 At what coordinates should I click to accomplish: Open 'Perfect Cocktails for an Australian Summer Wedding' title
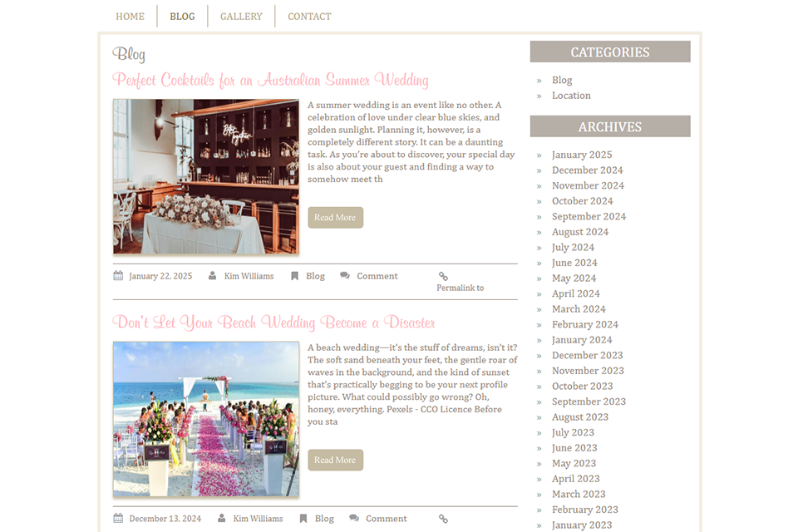pos(270,80)
